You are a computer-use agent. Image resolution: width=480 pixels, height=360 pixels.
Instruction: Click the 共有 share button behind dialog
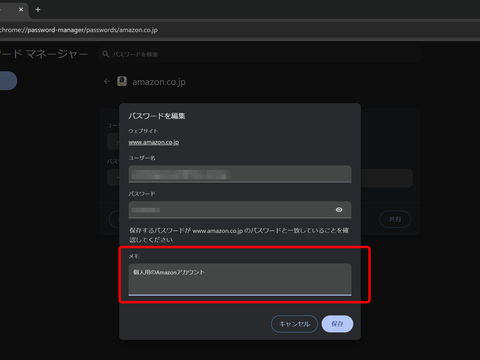click(x=395, y=219)
